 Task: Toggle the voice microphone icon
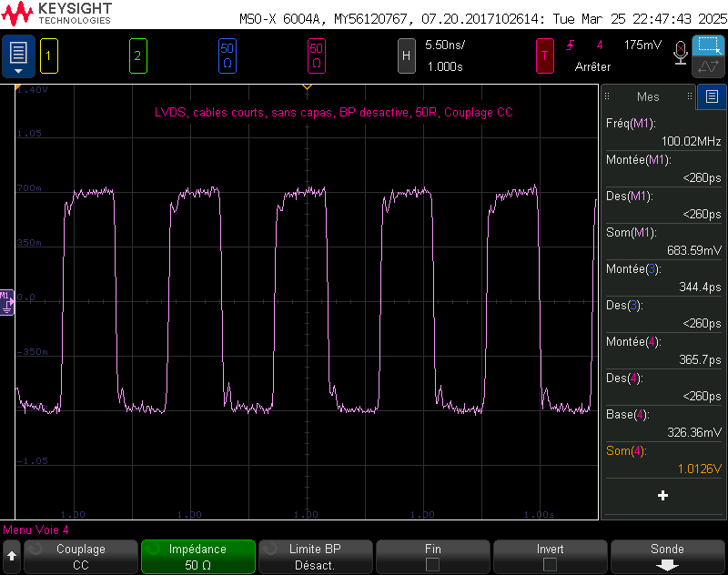point(680,53)
